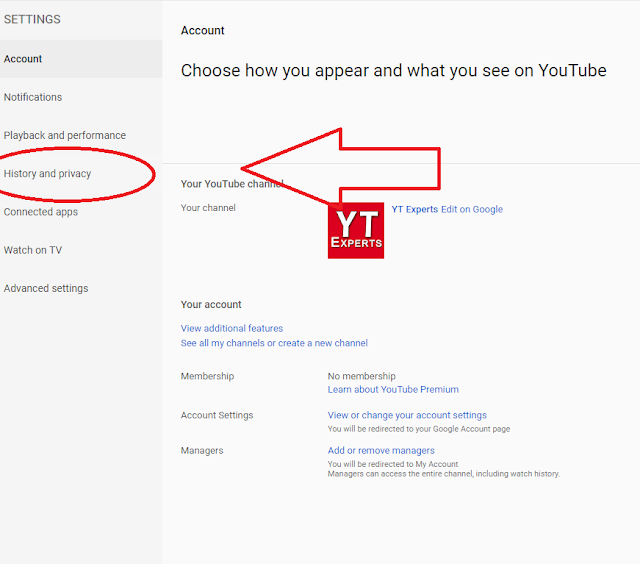Screen dimensions: 640x564
Task: Click 'Managers can access the entire channel' note
Action: pyautogui.click(x=444, y=474)
